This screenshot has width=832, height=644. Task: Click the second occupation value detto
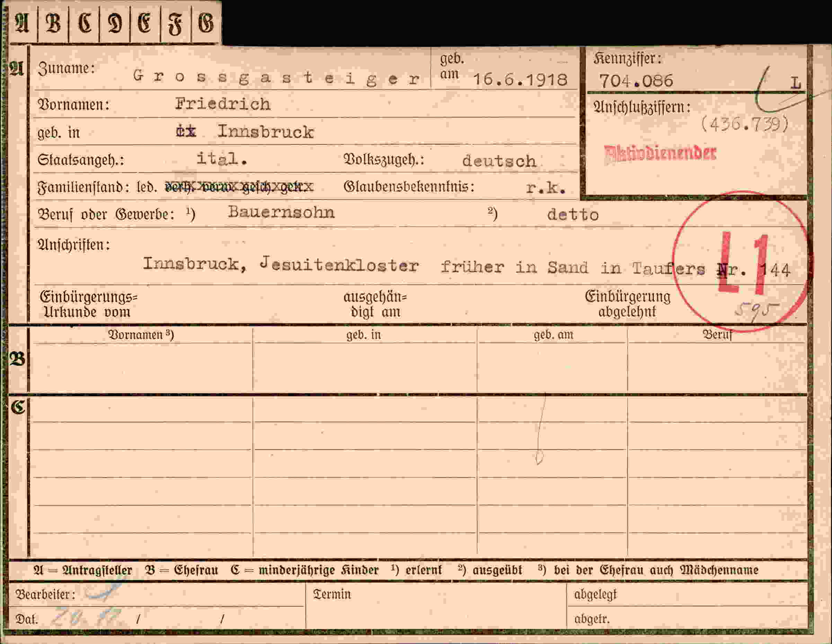click(x=573, y=215)
